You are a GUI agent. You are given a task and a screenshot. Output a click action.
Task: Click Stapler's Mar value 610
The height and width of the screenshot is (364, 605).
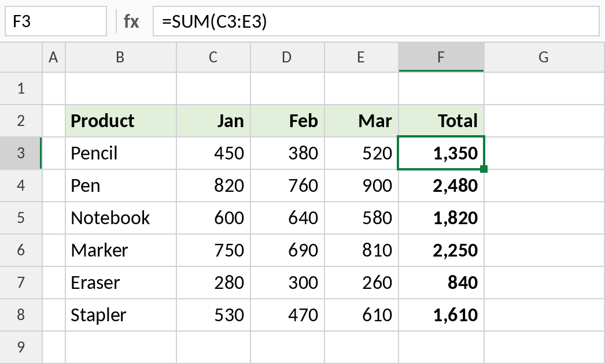(361, 315)
